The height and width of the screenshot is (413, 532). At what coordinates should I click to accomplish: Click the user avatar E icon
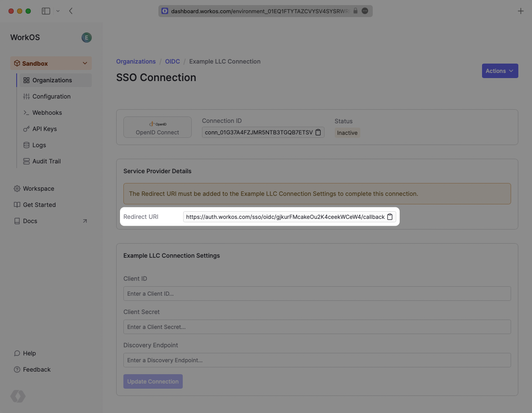87,38
